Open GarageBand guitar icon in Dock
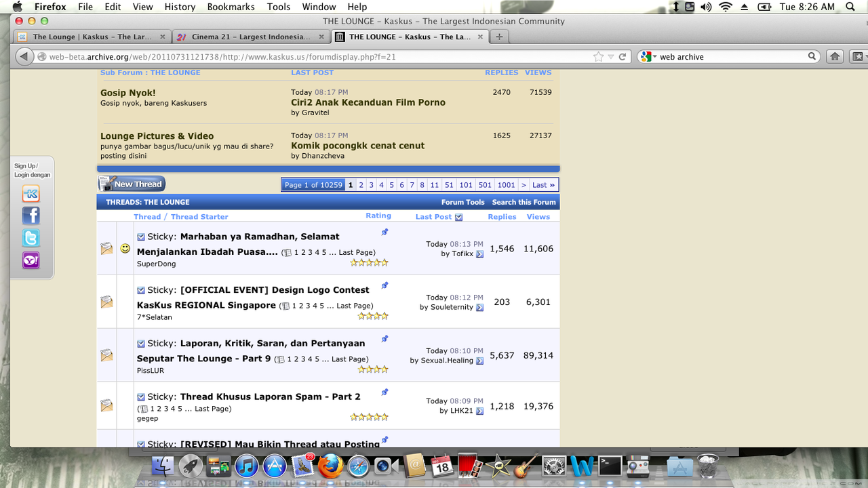Viewport: 868px width, 488px height. (525, 466)
